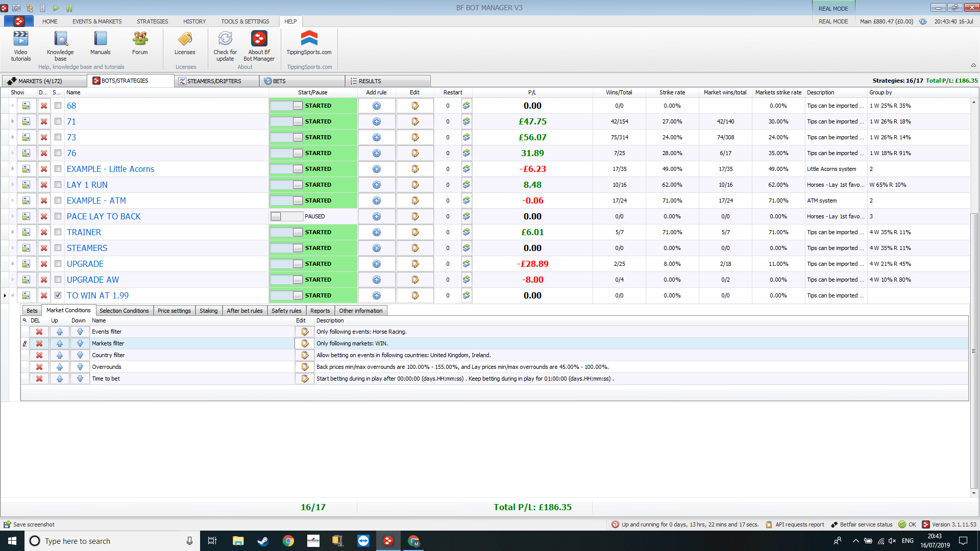The height and width of the screenshot is (551, 980).
Task: Restart the UPGRADE strategy stats icon
Action: [x=466, y=264]
